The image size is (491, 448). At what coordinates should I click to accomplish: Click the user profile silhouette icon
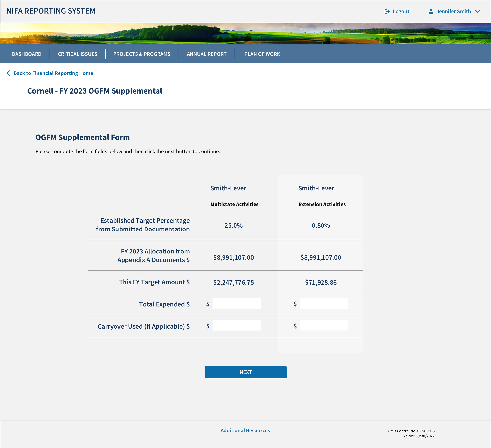(x=431, y=11)
